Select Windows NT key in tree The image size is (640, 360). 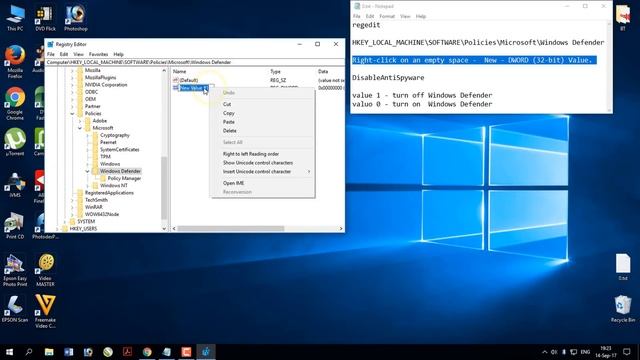tap(113, 185)
